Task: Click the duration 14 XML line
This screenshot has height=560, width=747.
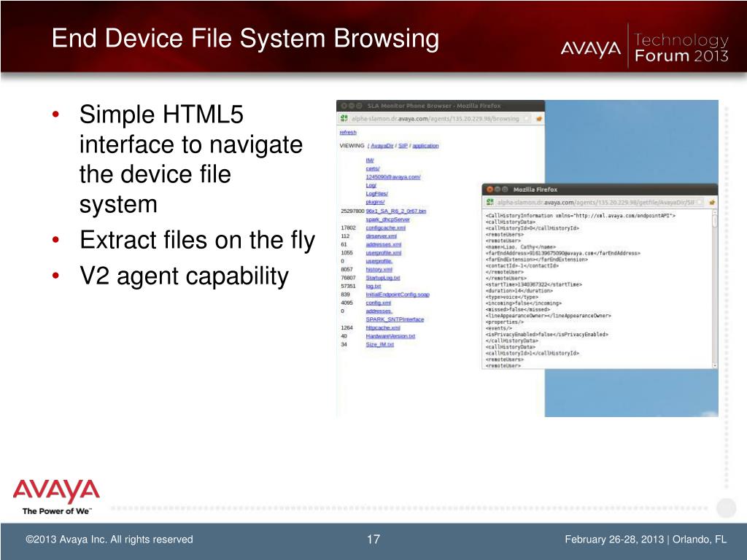Action: [519, 290]
